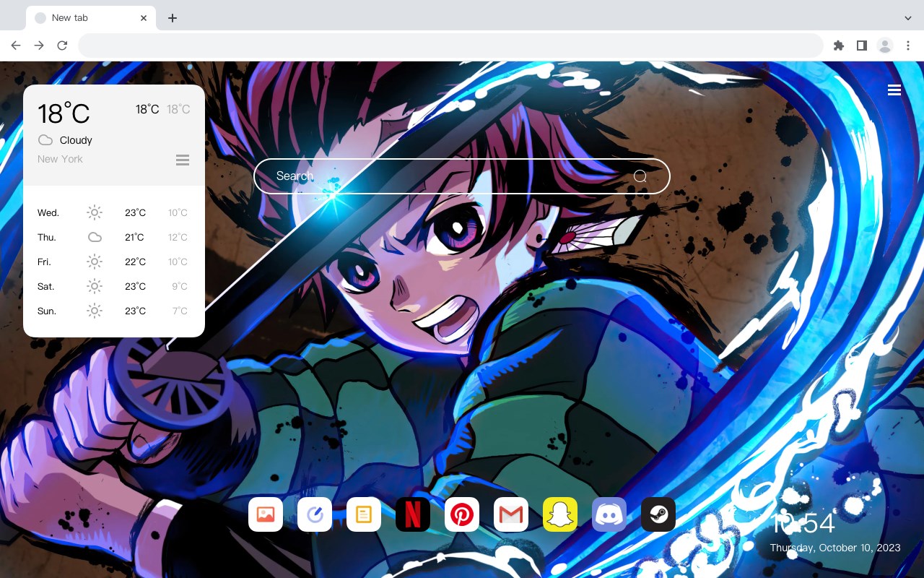Toggle the browser side panel

[861, 46]
